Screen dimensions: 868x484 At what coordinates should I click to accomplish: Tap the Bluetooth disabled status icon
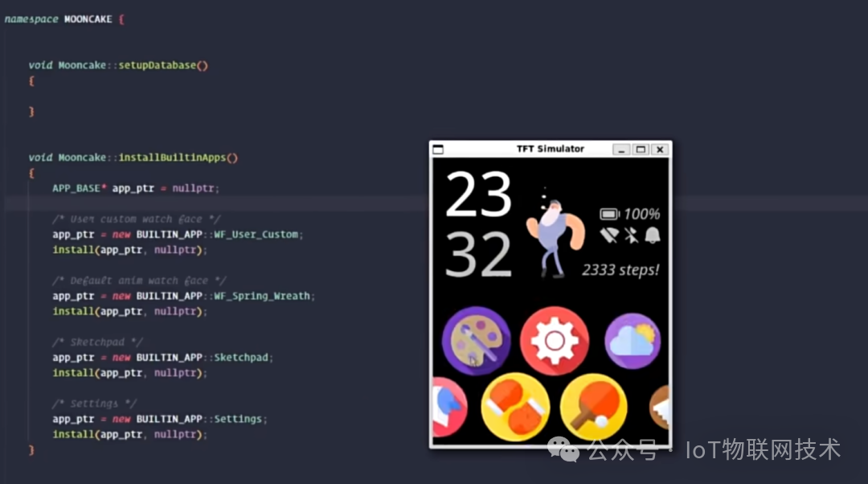[x=631, y=236]
